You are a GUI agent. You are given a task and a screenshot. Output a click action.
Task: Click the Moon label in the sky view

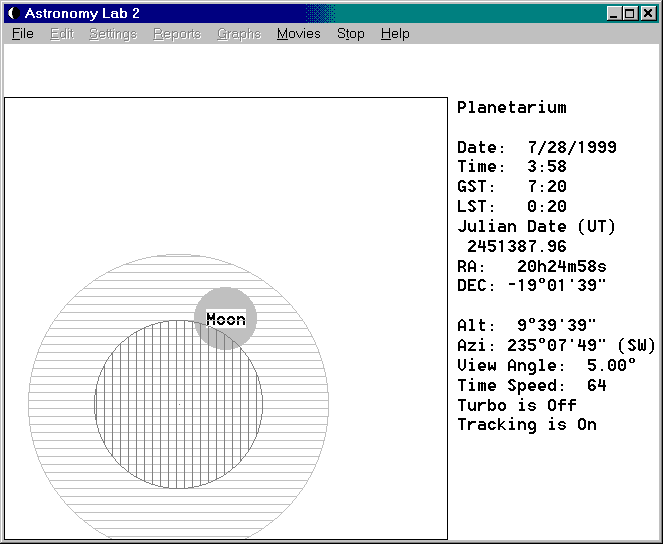point(225,319)
